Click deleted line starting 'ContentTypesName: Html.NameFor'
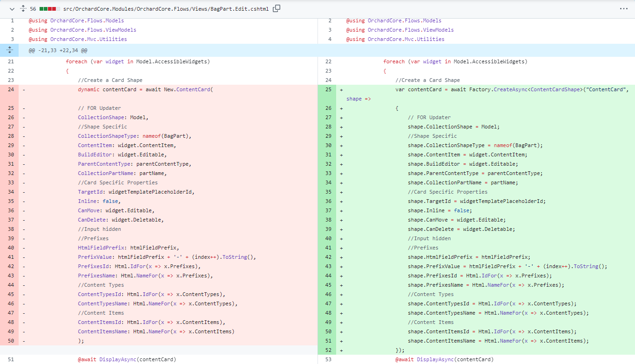 click(x=158, y=303)
